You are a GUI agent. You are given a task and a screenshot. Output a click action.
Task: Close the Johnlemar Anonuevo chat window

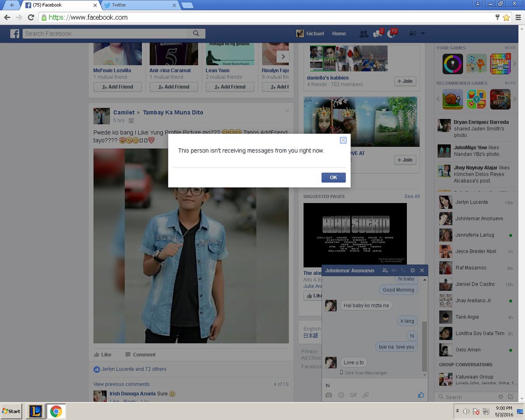point(422,270)
